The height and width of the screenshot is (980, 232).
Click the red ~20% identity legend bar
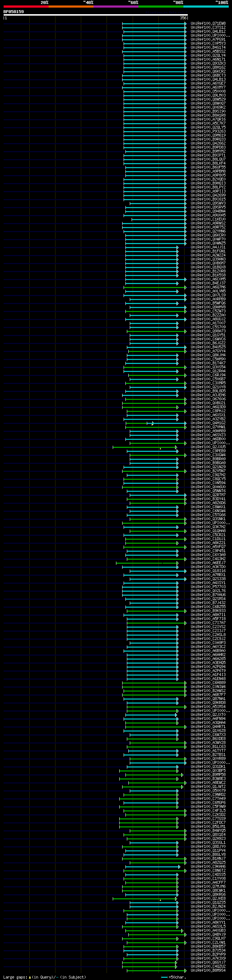pos(26,7)
